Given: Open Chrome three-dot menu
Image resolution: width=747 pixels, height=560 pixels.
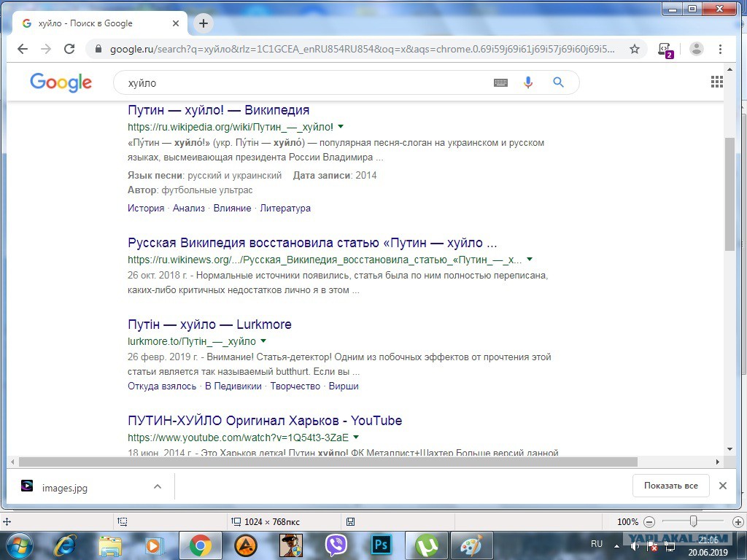Looking at the screenshot, I should click(720, 49).
